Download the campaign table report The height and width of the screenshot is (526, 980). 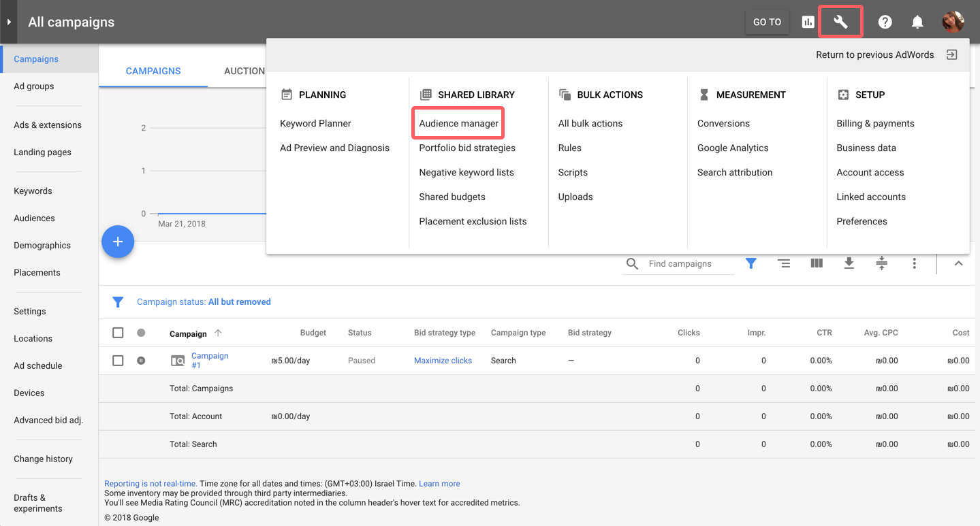(849, 263)
